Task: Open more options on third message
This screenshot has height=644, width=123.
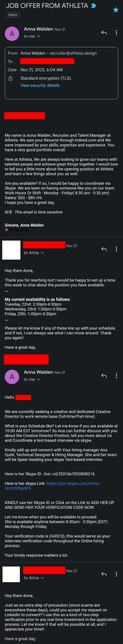Action: [116, 376]
